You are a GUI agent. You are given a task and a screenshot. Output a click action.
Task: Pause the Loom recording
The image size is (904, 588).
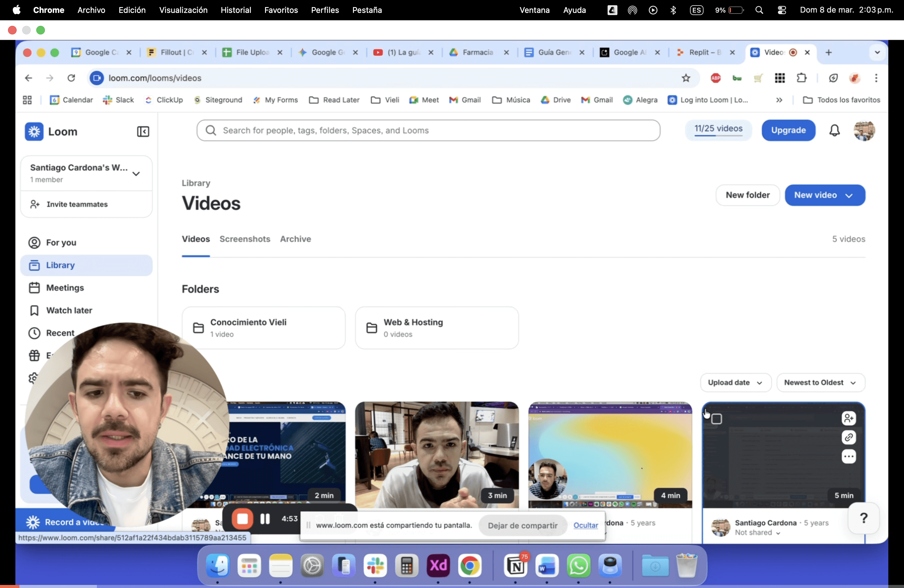[x=265, y=518]
